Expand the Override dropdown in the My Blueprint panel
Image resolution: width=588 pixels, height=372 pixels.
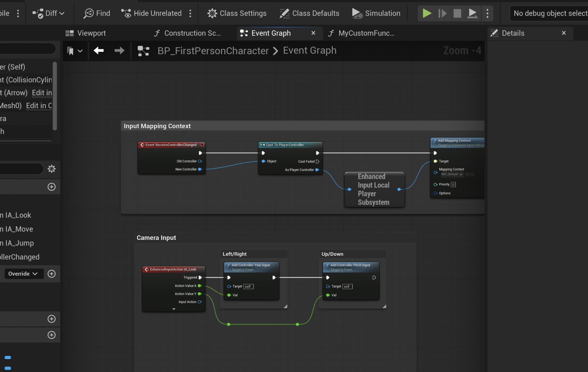24,274
